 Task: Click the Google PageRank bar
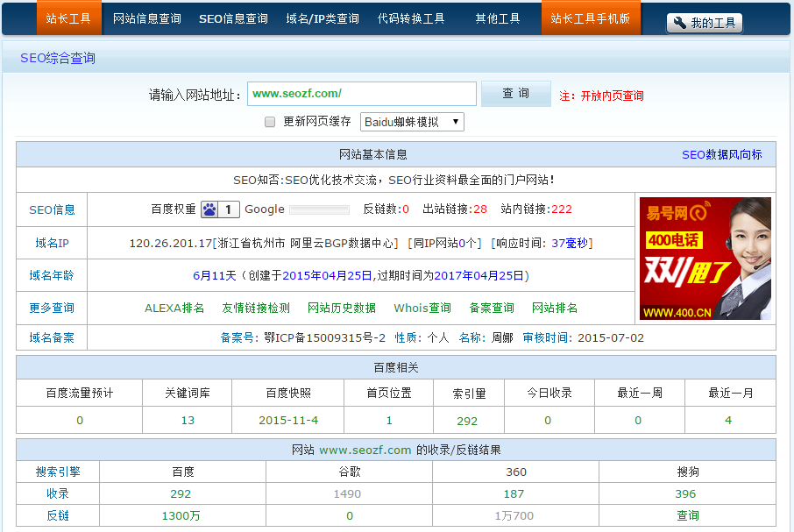point(319,209)
